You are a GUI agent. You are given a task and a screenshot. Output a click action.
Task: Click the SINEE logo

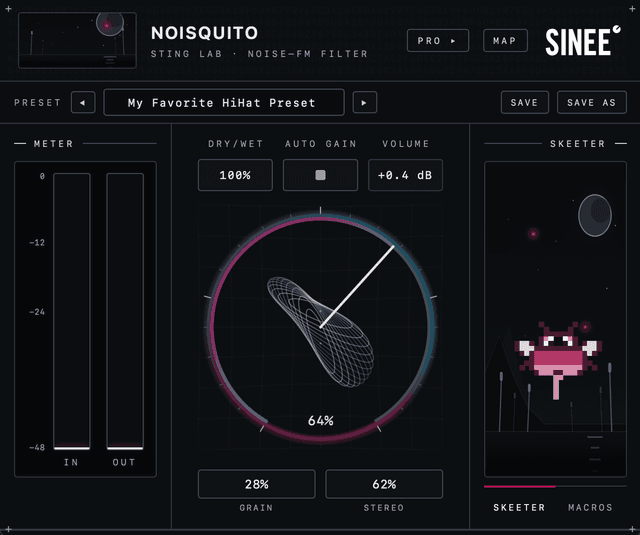[583, 41]
